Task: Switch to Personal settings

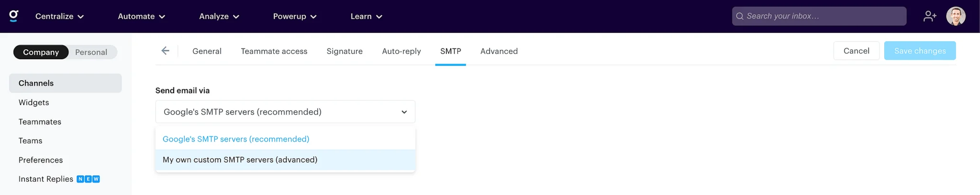Action: point(91,52)
